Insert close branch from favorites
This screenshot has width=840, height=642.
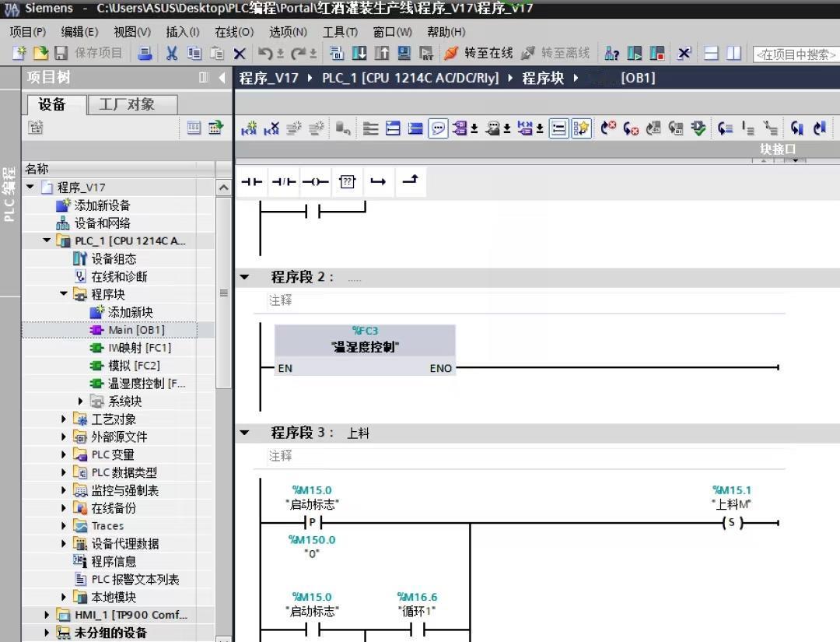[411, 181]
